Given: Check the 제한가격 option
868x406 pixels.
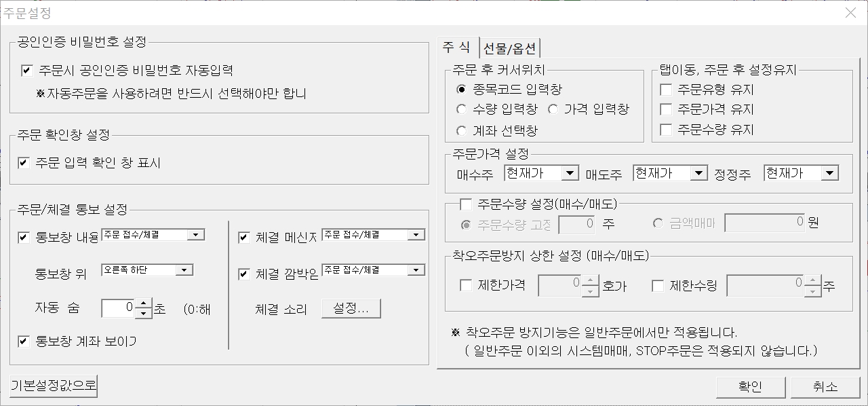Looking at the screenshot, I should coord(466,286).
